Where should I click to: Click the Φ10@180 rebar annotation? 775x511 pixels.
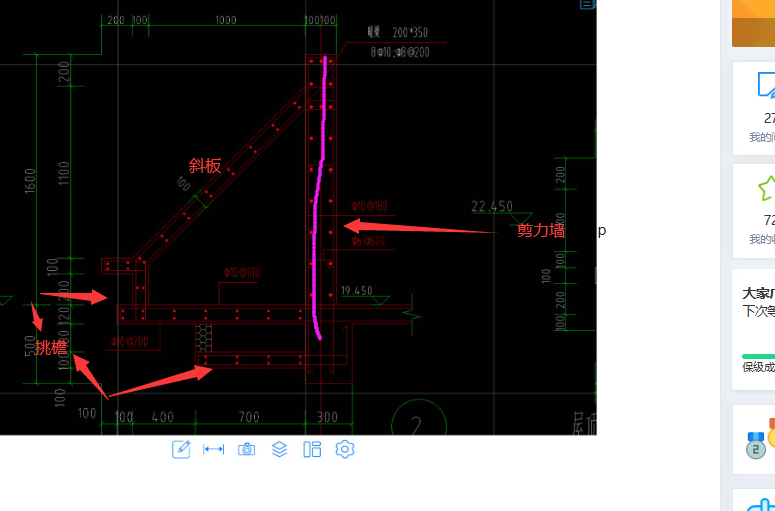tap(369, 206)
